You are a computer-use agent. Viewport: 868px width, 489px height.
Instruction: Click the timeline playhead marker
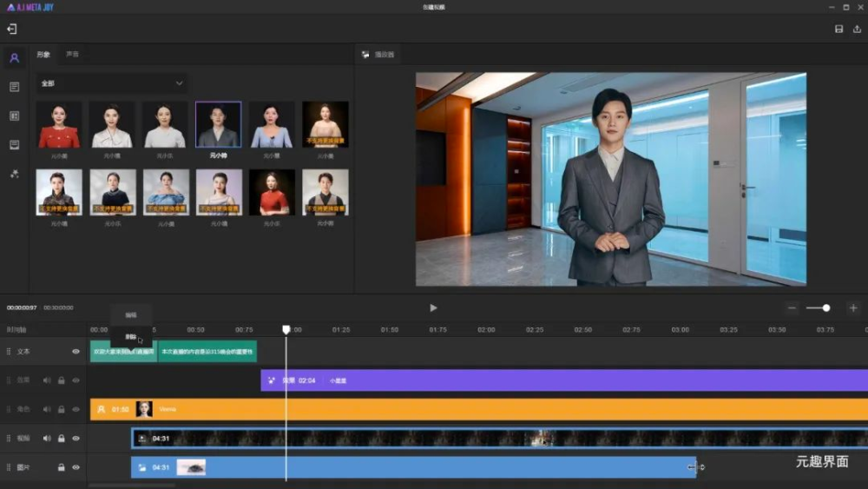click(x=286, y=329)
